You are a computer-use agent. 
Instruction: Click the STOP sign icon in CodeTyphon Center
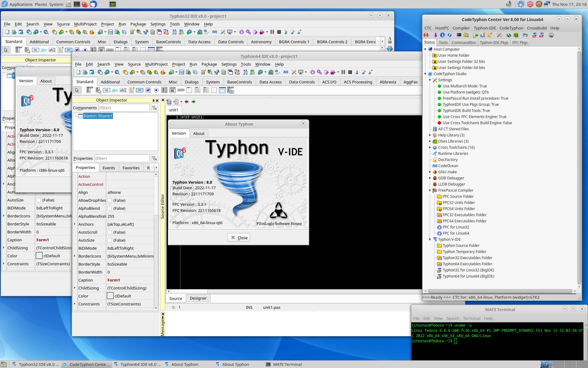point(551,35)
